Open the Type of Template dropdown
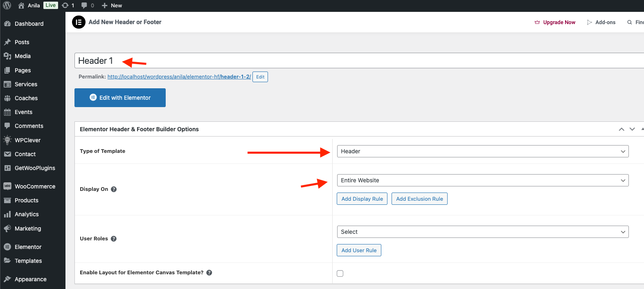This screenshot has width=644, height=289. (x=482, y=151)
